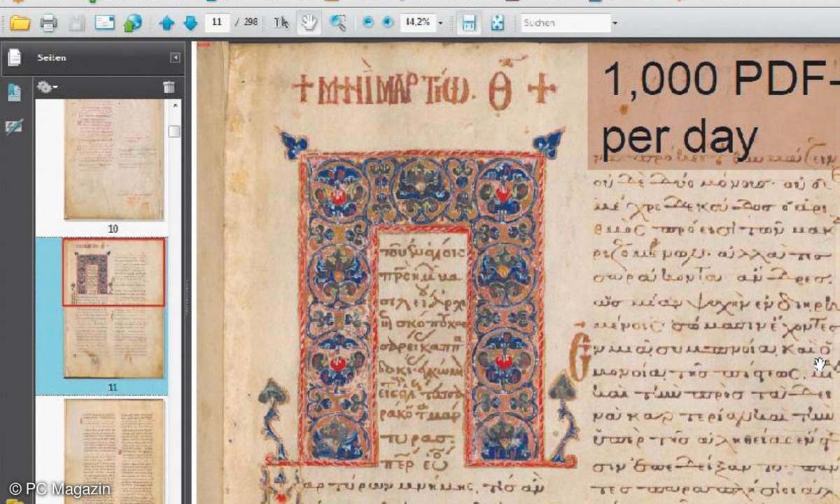Select the thumbnail below page 11
840x504 pixels.
[115, 451]
